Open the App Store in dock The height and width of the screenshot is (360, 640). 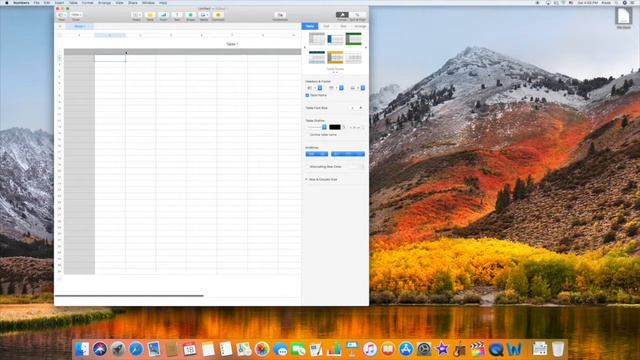point(406,349)
